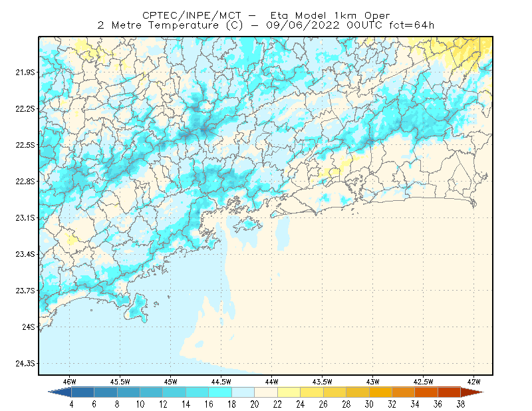The height and width of the screenshot is (411, 532).
Task: Click the 22.8S latitude axis label
Action: (25, 182)
